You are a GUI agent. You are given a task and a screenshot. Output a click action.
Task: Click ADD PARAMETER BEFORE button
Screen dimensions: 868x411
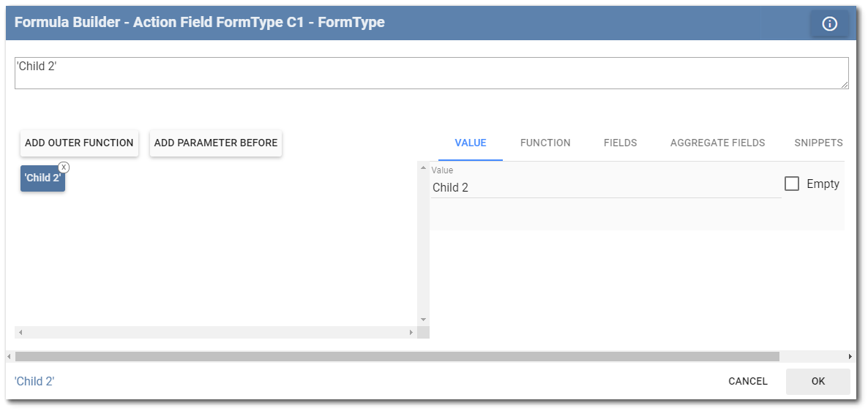[216, 143]
